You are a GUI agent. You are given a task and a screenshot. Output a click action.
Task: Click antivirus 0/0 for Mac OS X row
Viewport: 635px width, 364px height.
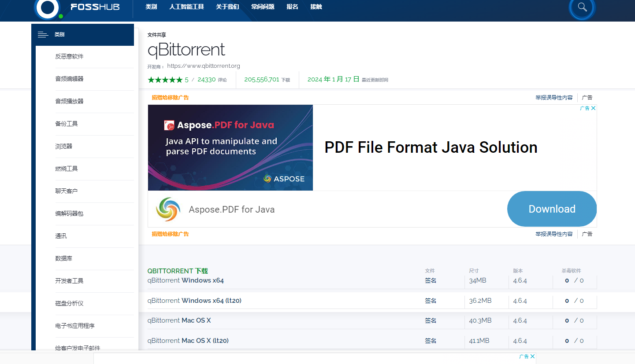click(574, 320)
